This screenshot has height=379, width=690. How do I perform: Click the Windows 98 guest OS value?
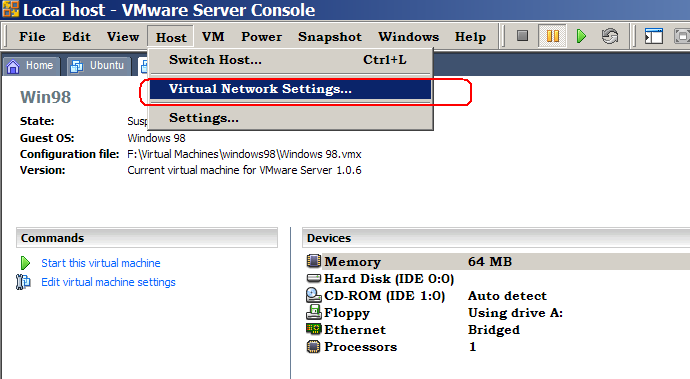[x=156, y=138]
